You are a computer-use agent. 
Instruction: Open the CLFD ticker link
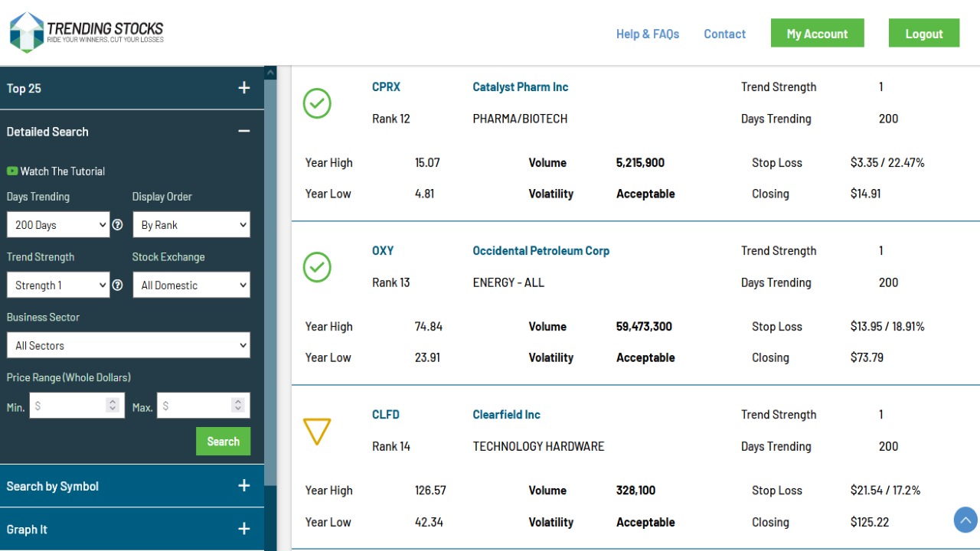(x=386, y=415)
